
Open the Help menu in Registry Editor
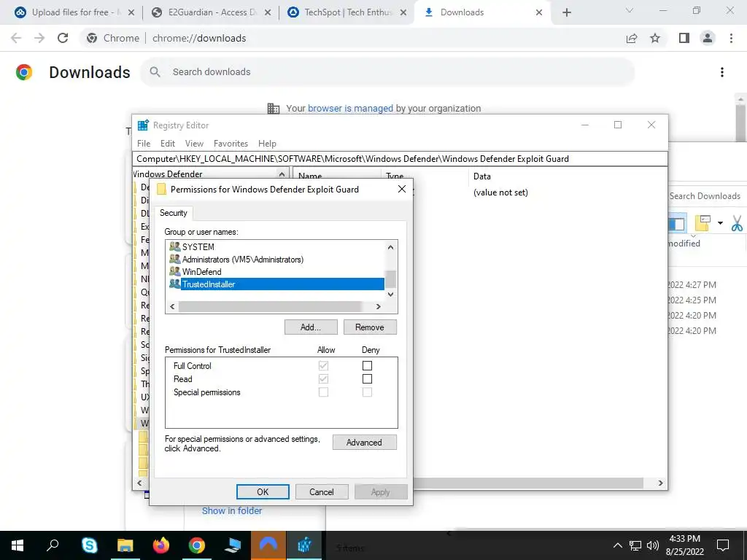(x=267, y=144)
